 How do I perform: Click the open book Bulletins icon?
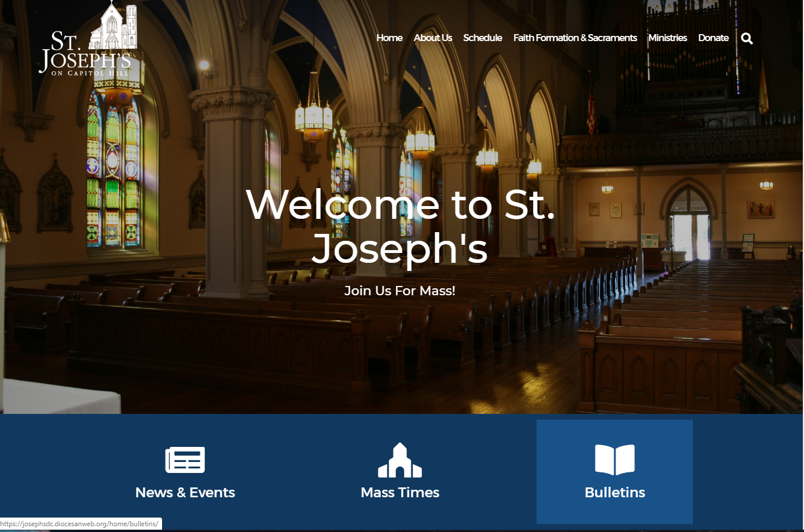[x=615, y=460]
